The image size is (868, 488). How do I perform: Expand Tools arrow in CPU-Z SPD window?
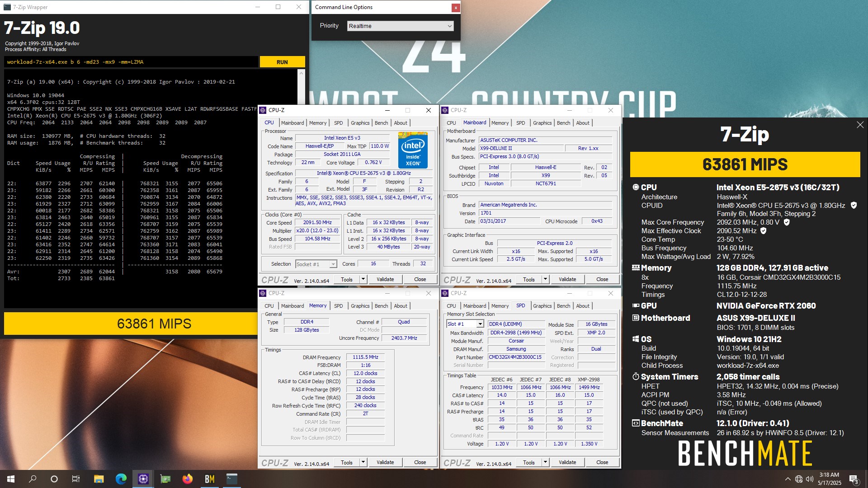(x=545, y=462)
